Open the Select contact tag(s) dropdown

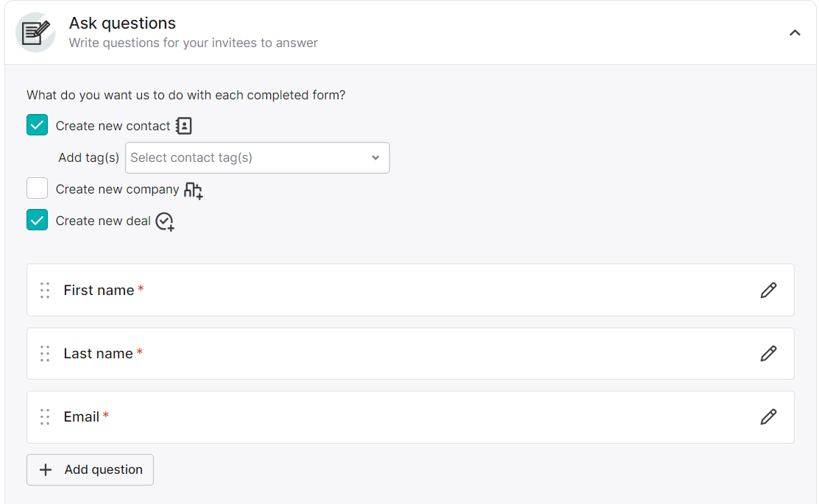258,157
